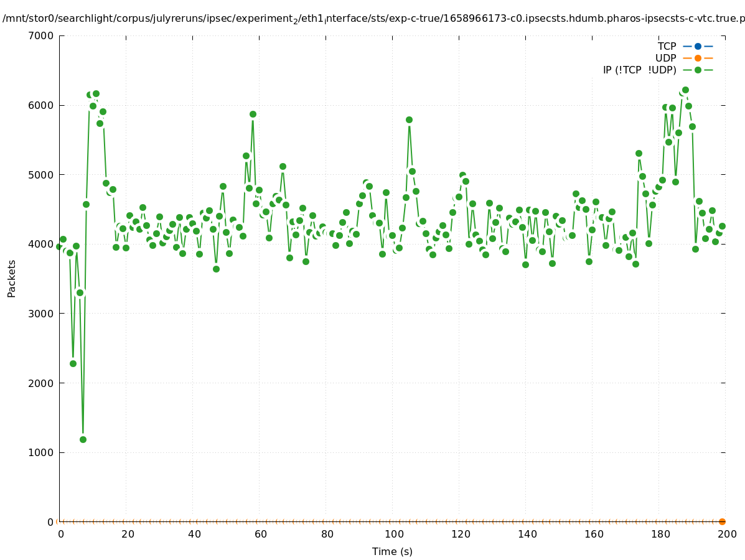Click the green peak point near 57 seconds

tap(253, 114)
